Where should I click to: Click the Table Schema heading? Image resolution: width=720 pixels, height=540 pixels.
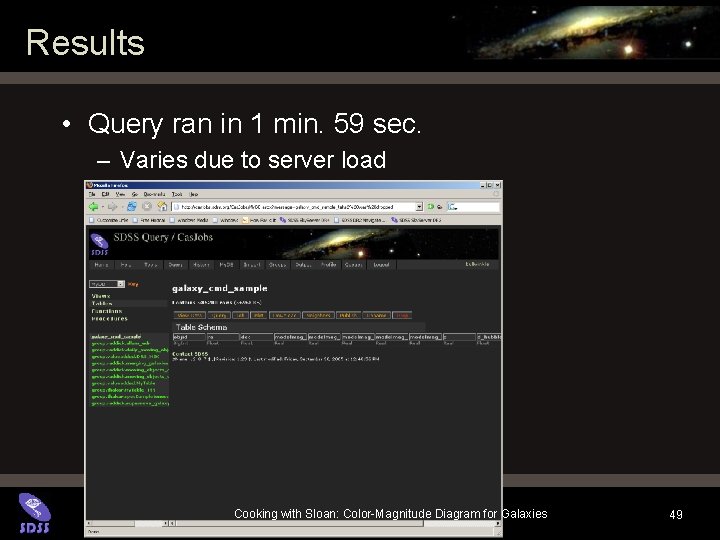click(x=202, y=327)
